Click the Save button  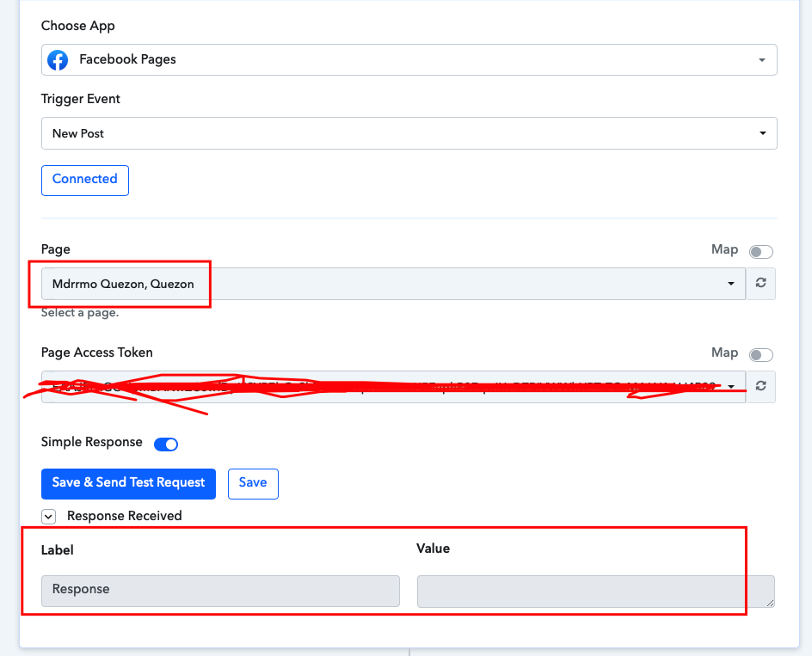click(x=253, y=483)
